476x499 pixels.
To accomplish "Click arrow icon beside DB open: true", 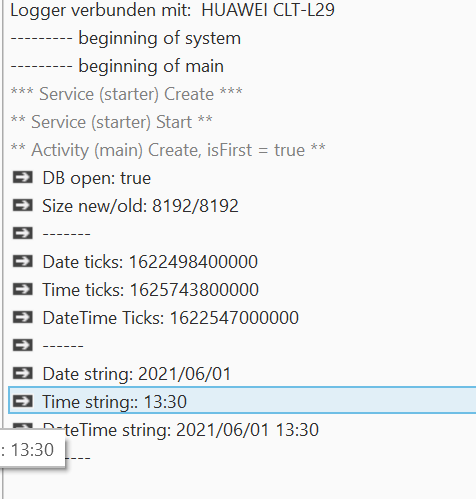I will pos(23,177).
